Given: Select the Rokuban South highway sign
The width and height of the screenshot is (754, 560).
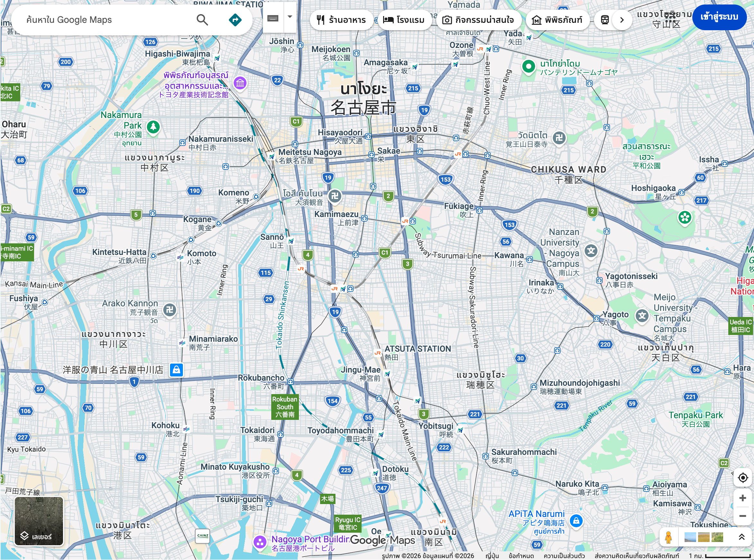Looking at the screenshot, I should click(x=285, y=407).
